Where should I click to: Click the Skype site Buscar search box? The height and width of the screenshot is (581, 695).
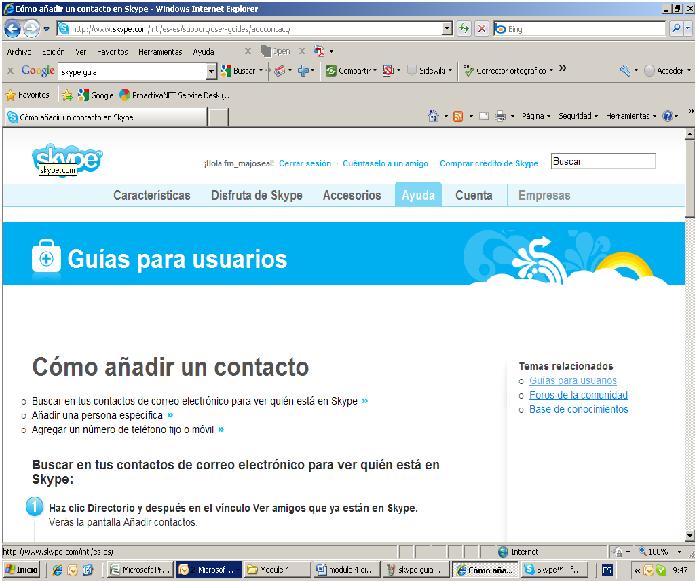pos(603,161)
